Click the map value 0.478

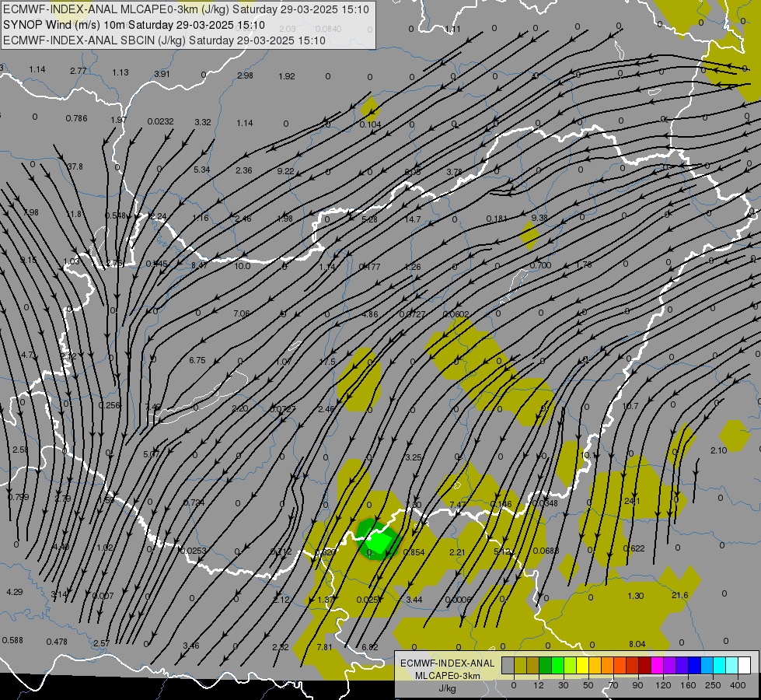click(57, 642)
